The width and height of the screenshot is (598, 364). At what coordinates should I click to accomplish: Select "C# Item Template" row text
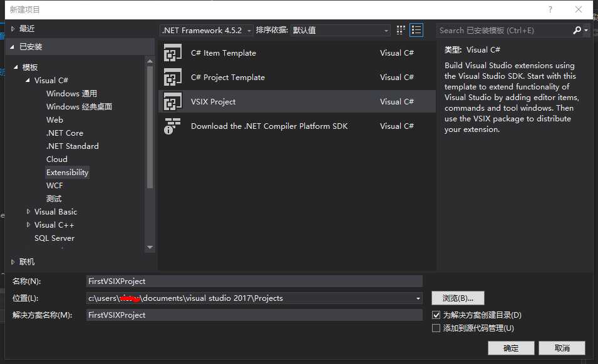(224, 53)
